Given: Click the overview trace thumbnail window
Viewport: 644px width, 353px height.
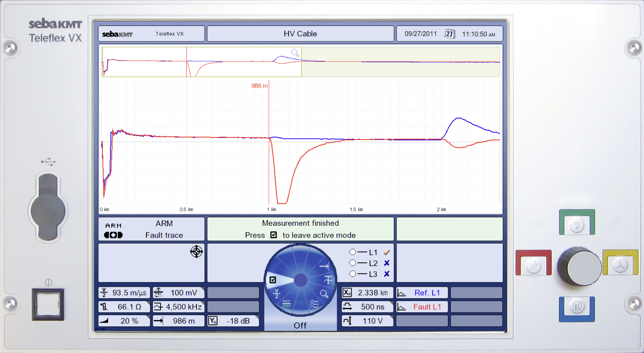Looking at the screenshot, I should coord(202,62).
